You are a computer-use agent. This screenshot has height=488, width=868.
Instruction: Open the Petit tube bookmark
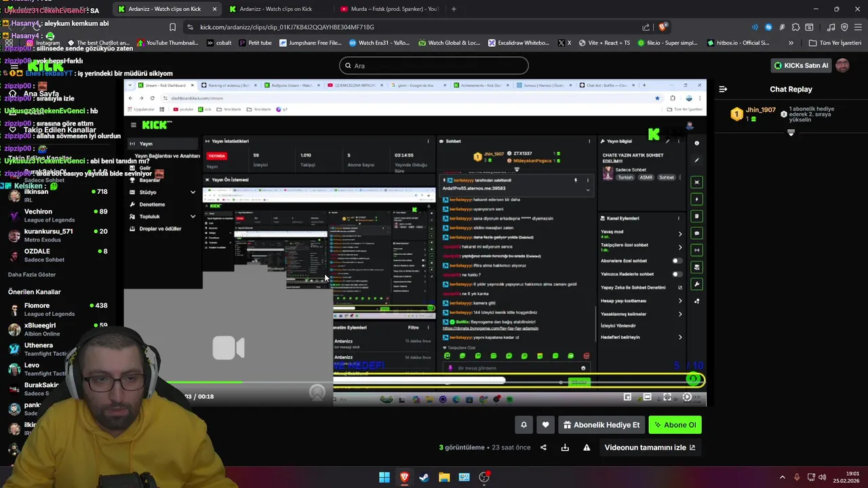tap(255, 43)
